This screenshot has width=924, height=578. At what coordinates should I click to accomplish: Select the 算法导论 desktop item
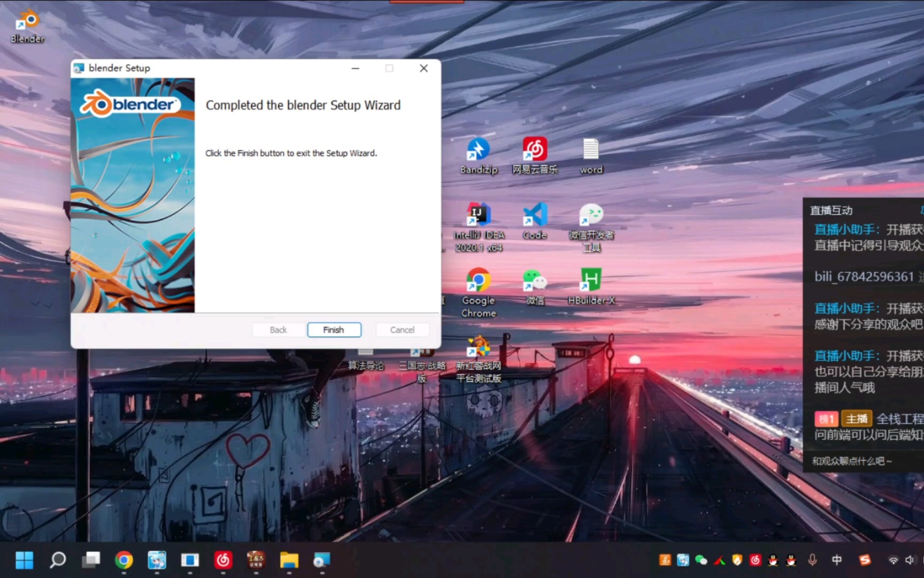click(366, 360)
